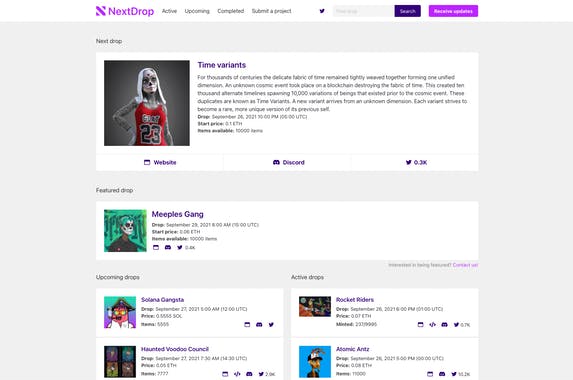Open the Haunted Voodoo Council thumbnail
Screen dimensions: 573x380
tap(120, 362)
